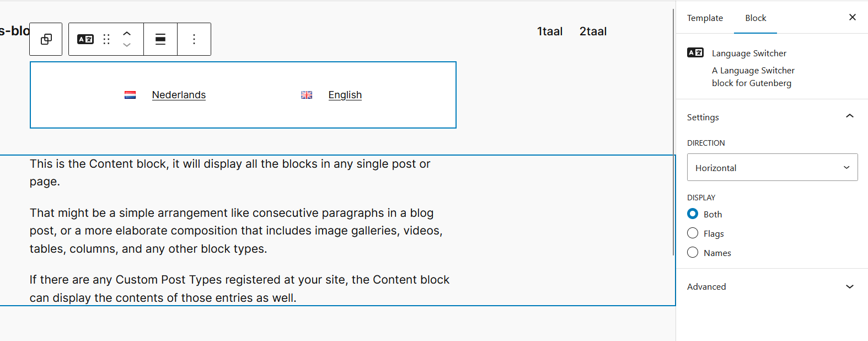The height and width of the screenshot is (341, 868).
Task: Choose the Flags display radio option
Action: pos(693,233)
